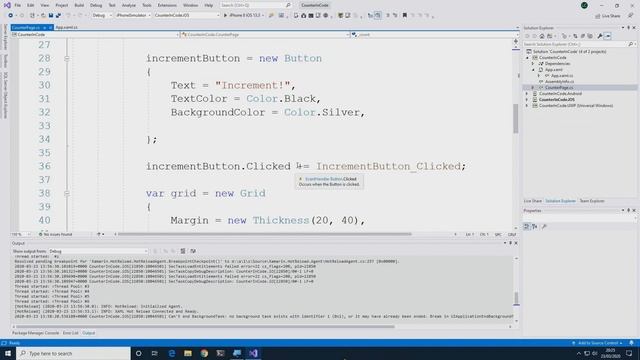Select CounterPage.cs in Solution Explorer
This screenshot has height=360, width=640.
[x=559, y=88]
